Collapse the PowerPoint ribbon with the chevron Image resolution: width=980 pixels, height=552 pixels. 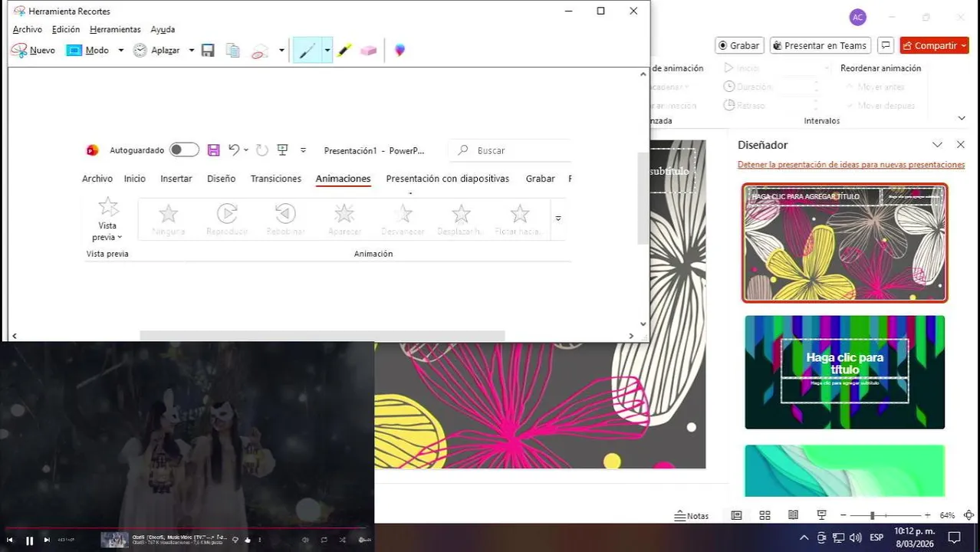pos(962,118)
